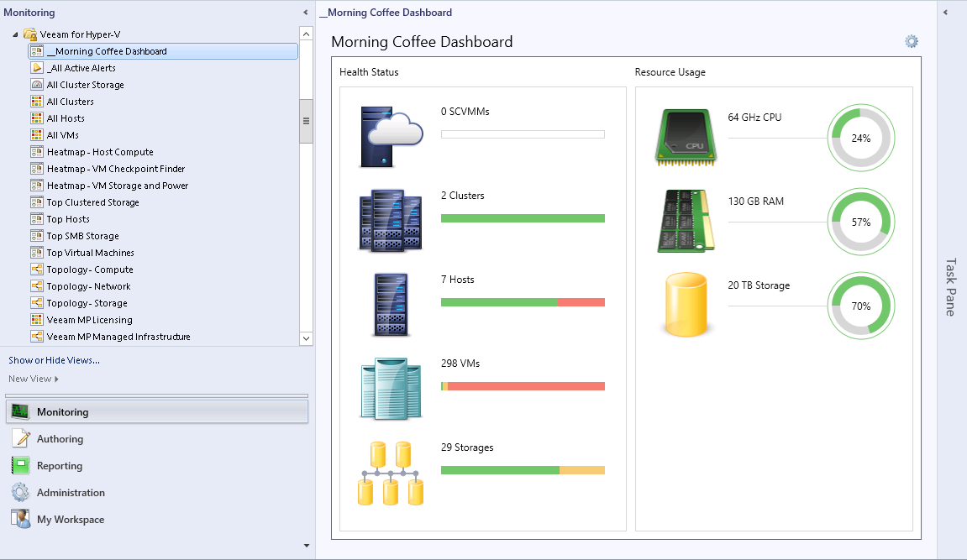The image size is (967, 560).
Task: Click the RAM memory module icon
Action: 686,221
